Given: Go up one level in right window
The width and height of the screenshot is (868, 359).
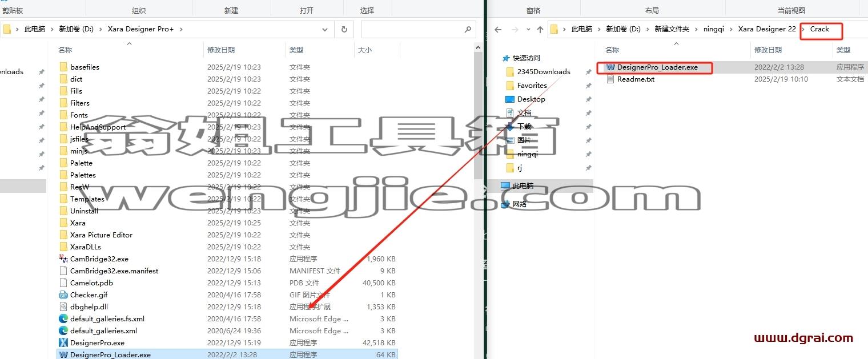Looking at the screenshot, I should 540,29.
